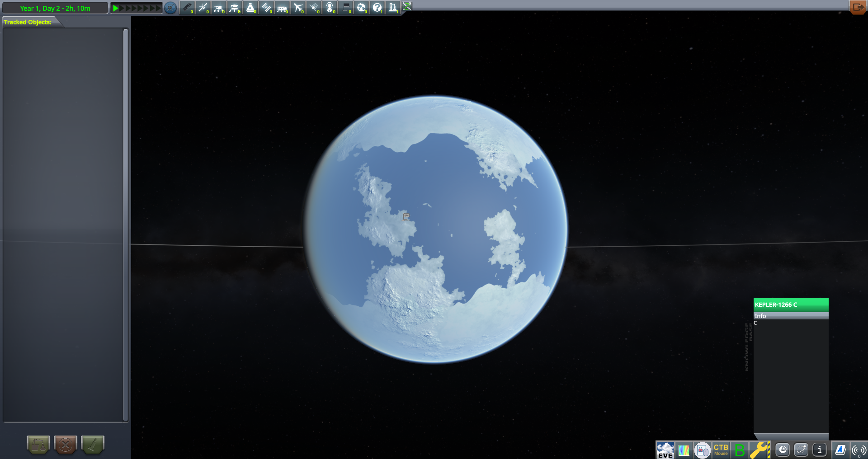Set time warp using the green arrows
The height and width of the screenshot is (459, 868).
coord(137,8)
